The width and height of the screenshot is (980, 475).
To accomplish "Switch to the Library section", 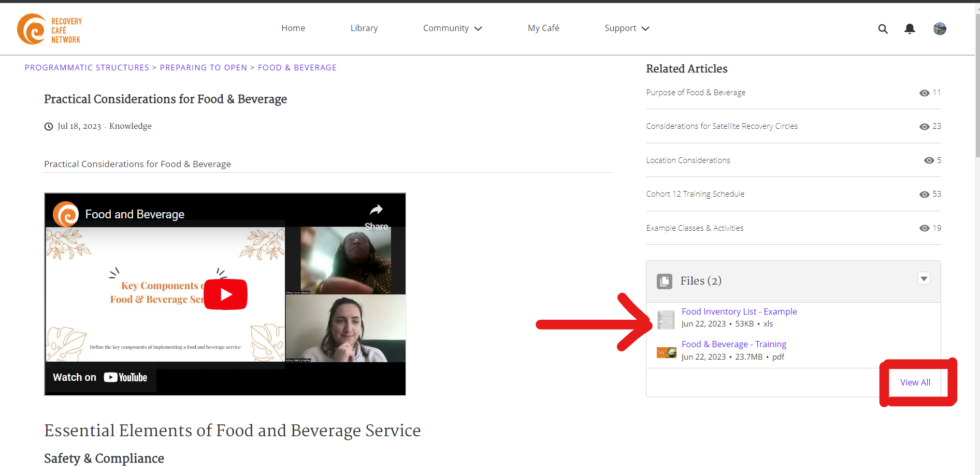I will click(x=364, y=28).
